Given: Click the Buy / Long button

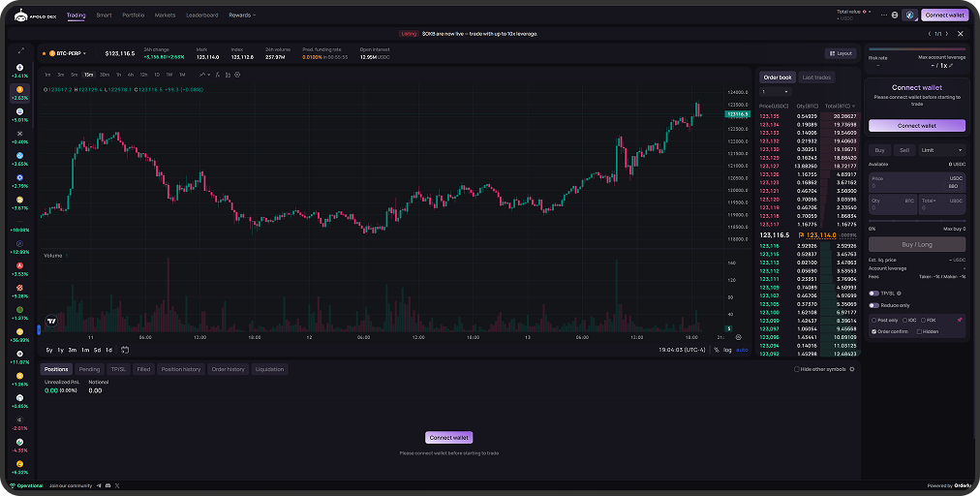Looking at the screenshot, I should click(916, 245).
